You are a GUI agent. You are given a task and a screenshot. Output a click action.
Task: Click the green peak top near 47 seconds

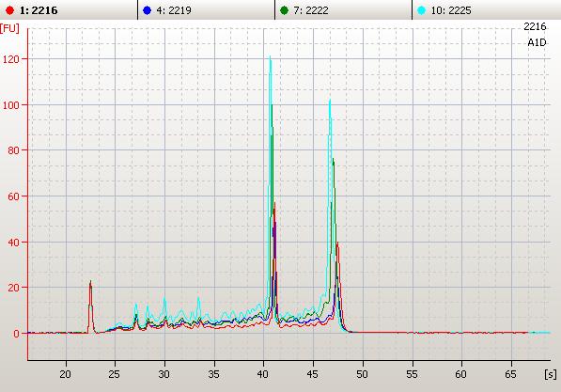pyautogui.click(x=334, y=160)
